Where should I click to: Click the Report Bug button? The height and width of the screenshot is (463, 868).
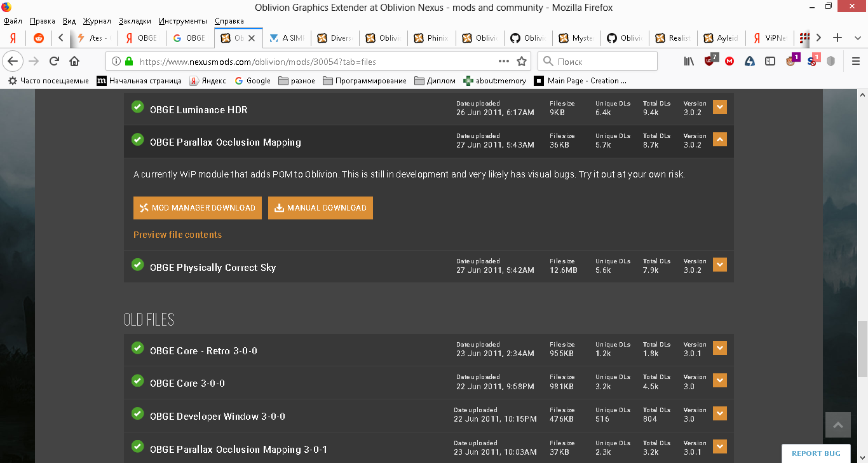[816, 453]
